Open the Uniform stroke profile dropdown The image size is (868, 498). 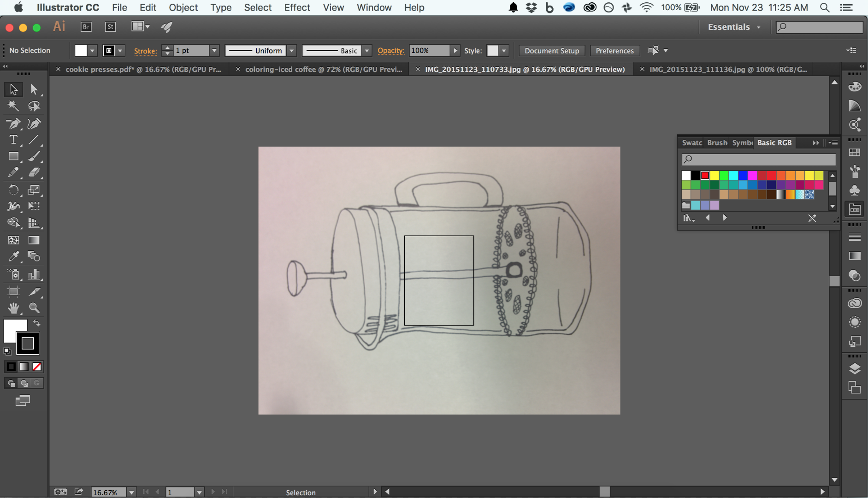(x=292, y=50)
